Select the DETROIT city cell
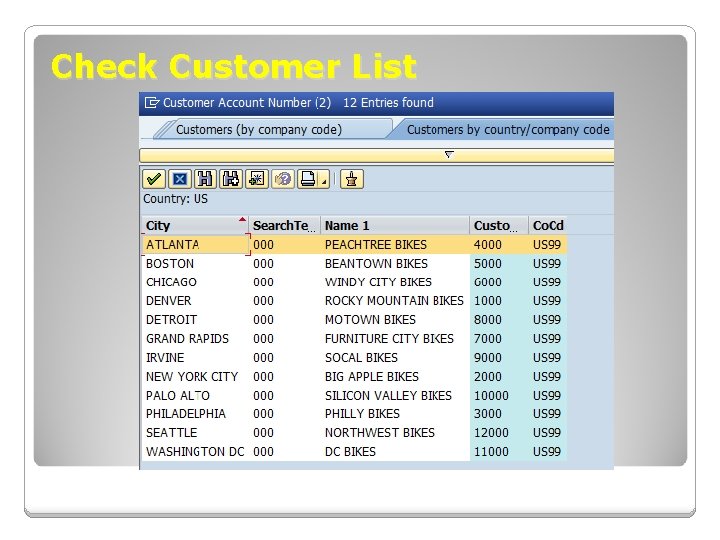The image size is (720, 540). point(196,320)
